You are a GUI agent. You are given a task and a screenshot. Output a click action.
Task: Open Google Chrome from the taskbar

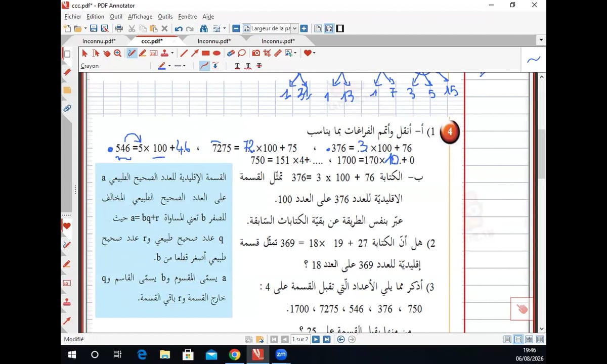[234, 354]
